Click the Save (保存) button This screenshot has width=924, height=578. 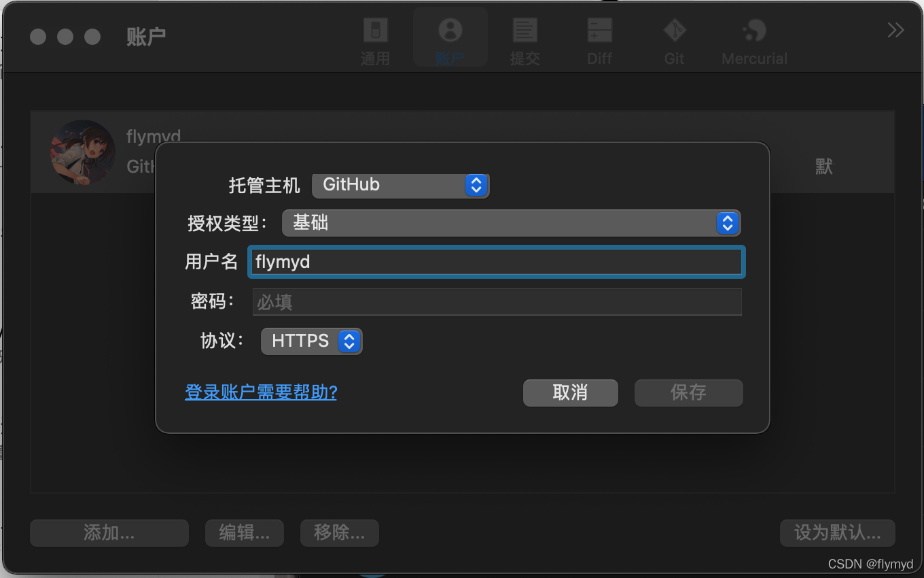(688, 392)
